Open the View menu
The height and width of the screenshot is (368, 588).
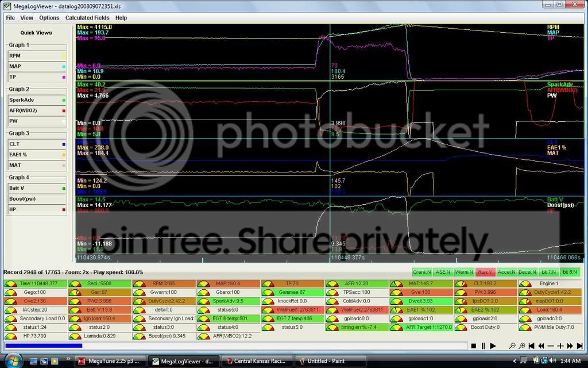tap(26, 18)
